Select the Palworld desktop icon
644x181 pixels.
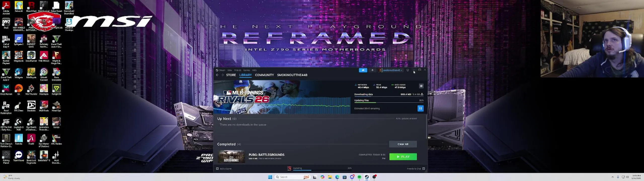19,7
